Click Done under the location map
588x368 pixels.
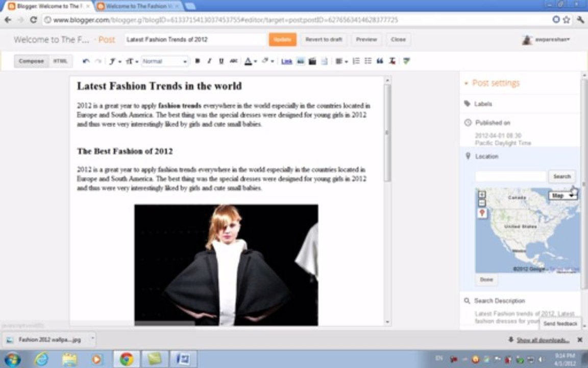click(x=486, y=280)
